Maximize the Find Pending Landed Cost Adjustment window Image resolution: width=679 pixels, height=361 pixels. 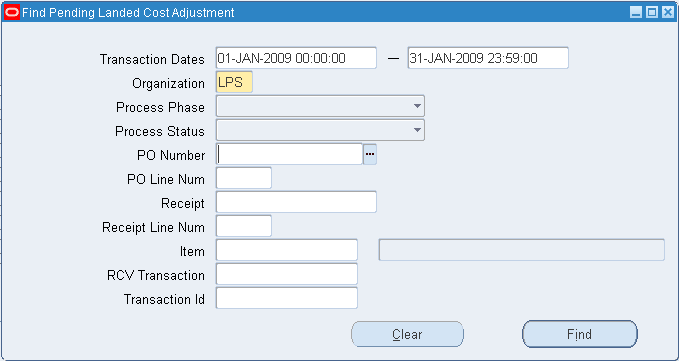(652, 13)
